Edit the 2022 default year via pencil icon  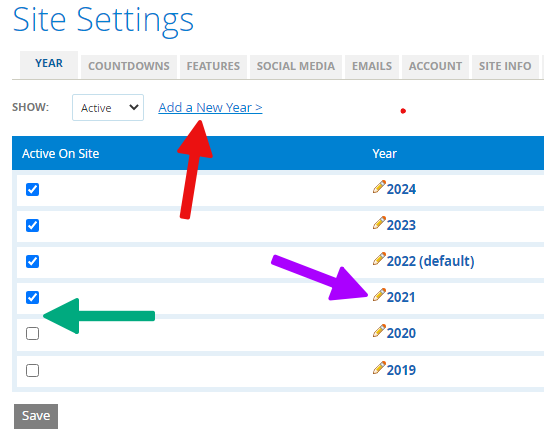379,259
